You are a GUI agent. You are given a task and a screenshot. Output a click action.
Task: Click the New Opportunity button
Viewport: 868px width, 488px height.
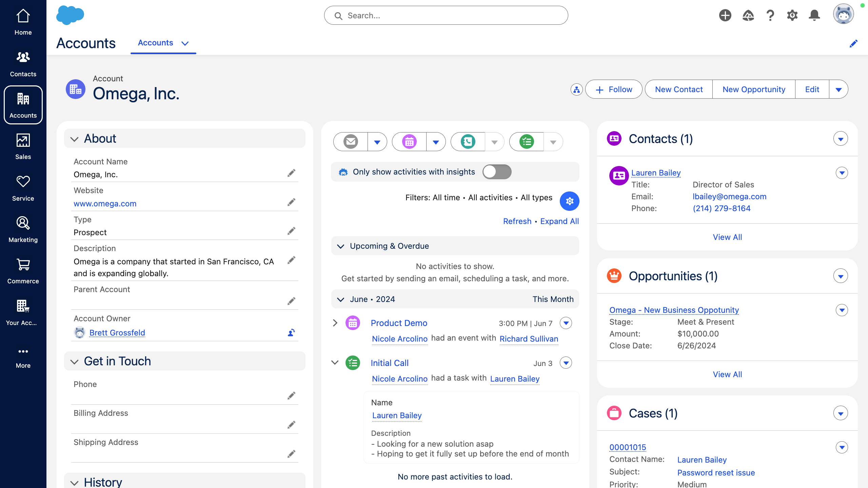pyautogui.click(x=753, y=89)
